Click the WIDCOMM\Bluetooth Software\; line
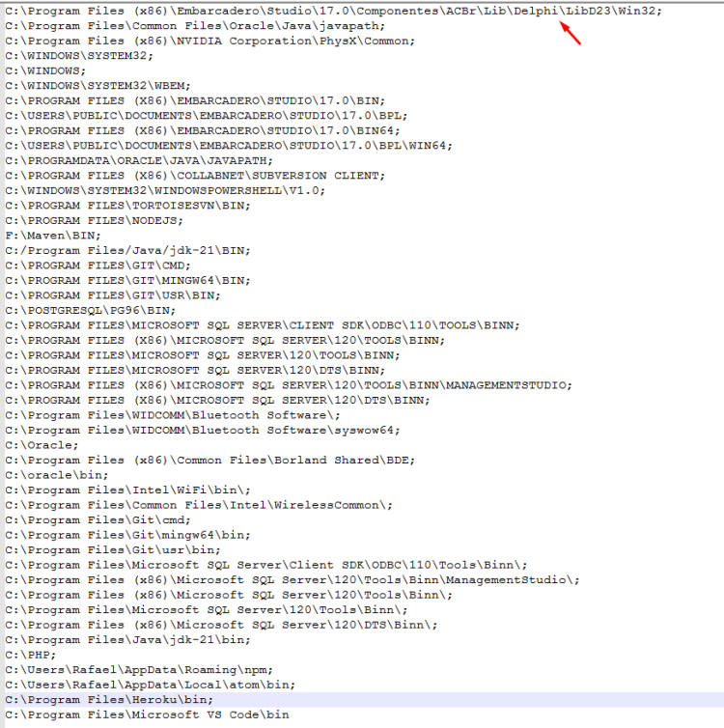The image size is (724, 728). point(172,415)
